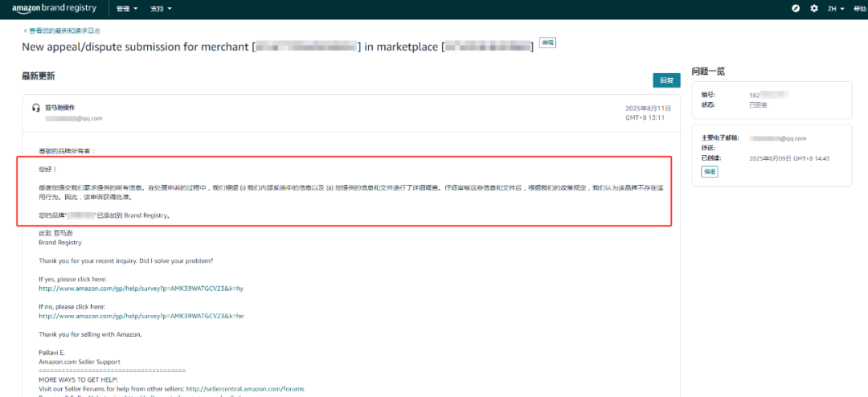Click the compass icon in header
The image size is (868, 397).
tap(796, 8)
